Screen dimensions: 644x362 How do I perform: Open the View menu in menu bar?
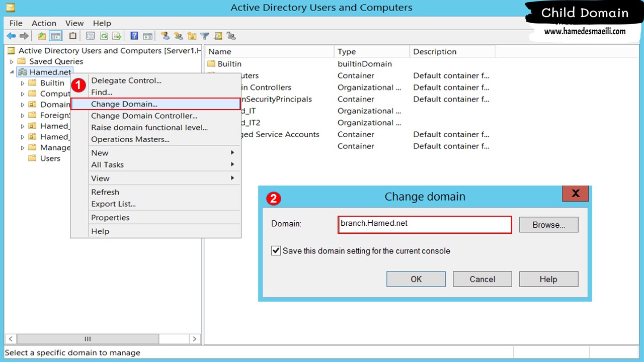click(74, 23)
